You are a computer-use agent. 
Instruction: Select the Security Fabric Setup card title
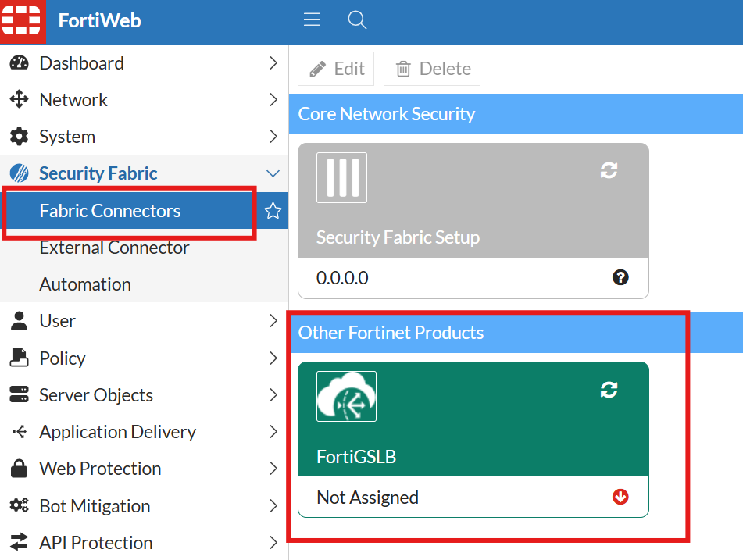398,237
